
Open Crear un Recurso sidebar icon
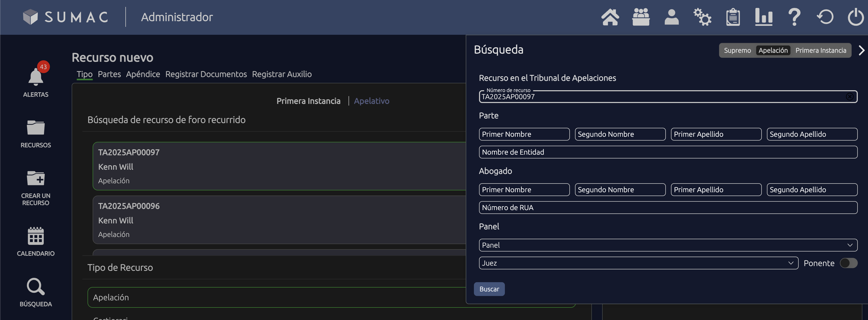(x=36, y=178)
